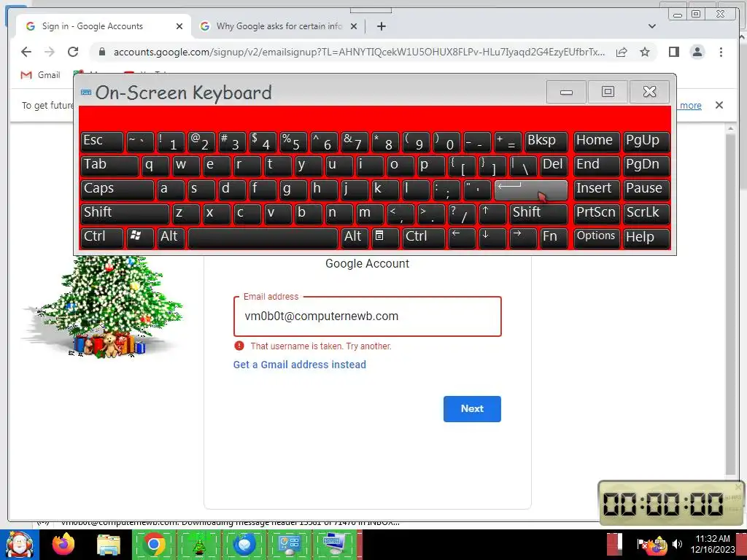
Task: Open File Explorer from the taskbar
Action: pos(109,544)
